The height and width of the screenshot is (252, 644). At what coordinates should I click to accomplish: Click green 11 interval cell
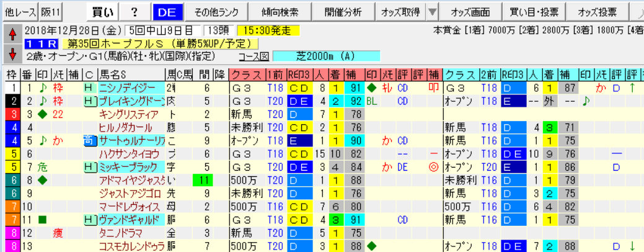(203, 180)
